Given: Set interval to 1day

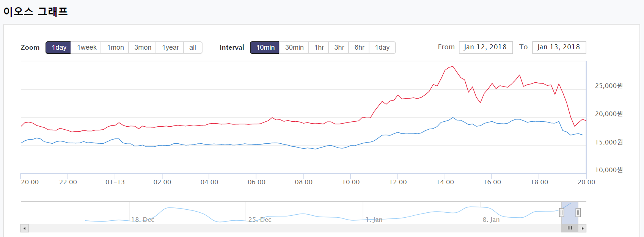Looking at the screenshot, I should 382,47.
